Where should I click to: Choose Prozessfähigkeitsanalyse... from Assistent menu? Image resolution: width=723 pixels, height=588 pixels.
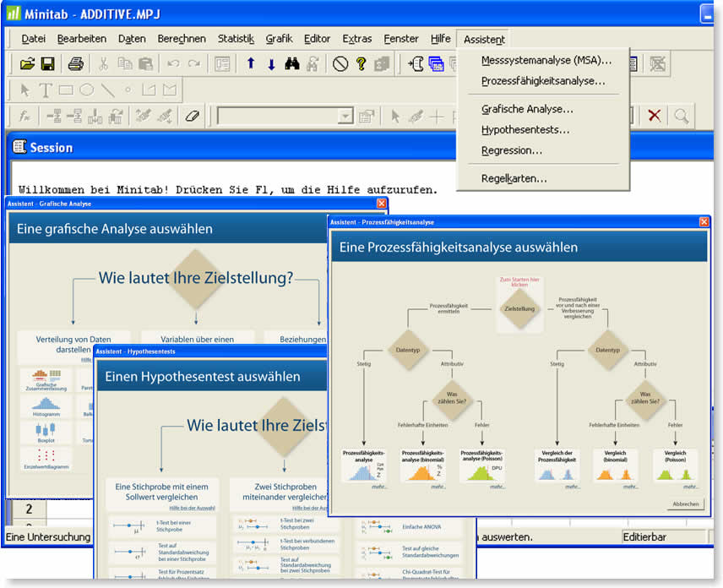pyautogui.click(x=543, y=81)
